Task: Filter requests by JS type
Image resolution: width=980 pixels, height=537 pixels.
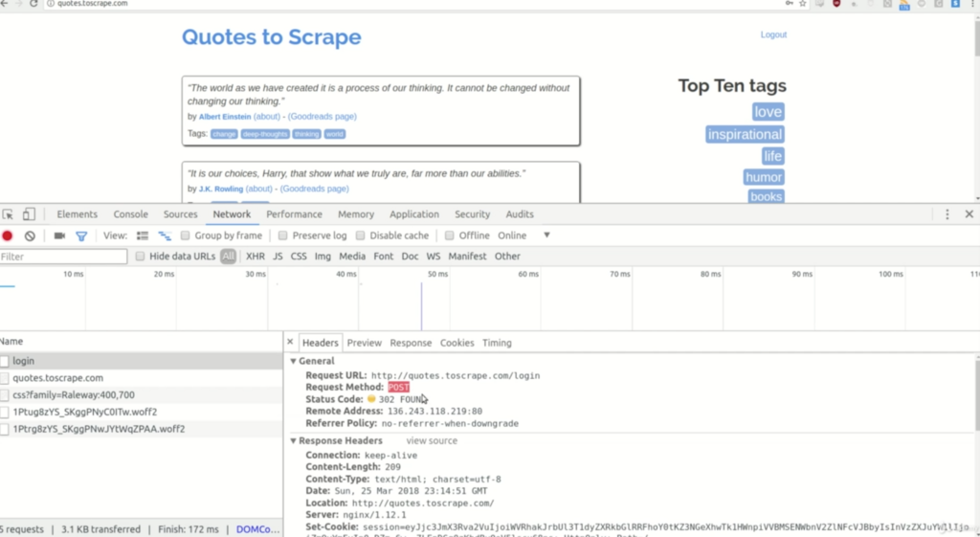Action: (x=278, y=257)
